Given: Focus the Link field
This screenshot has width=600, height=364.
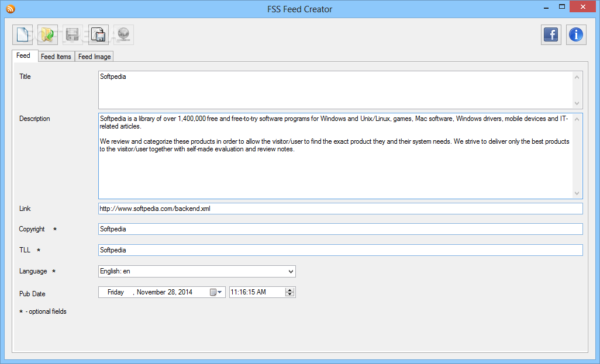Looking at the screenshot, I should tap(340, 209).
